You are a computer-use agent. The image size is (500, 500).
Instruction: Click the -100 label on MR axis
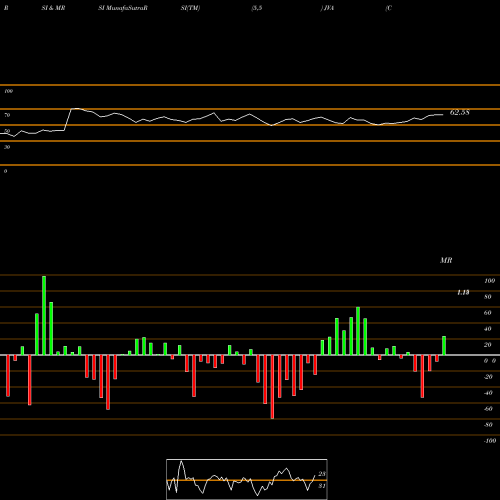(x=490, y=441)
